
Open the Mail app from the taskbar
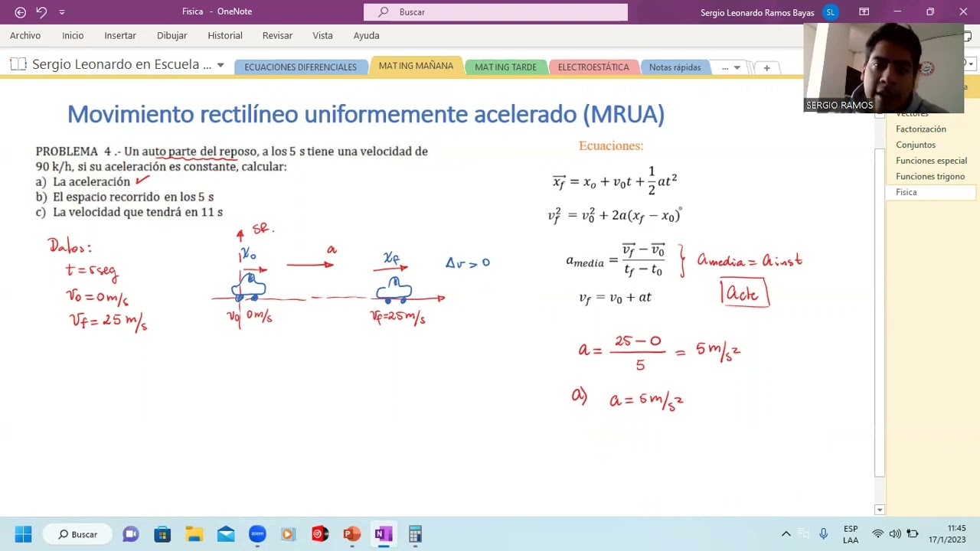click(226, 534)
